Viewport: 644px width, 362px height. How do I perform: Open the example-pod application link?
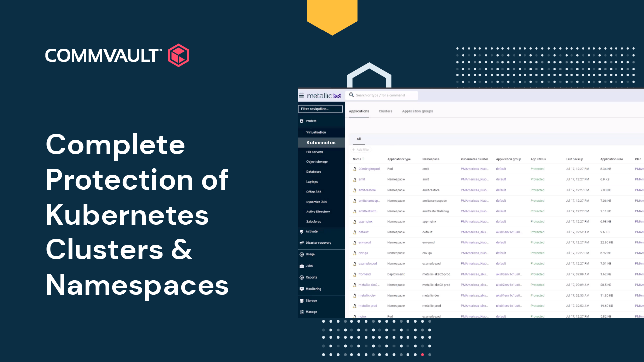point(368,263)
